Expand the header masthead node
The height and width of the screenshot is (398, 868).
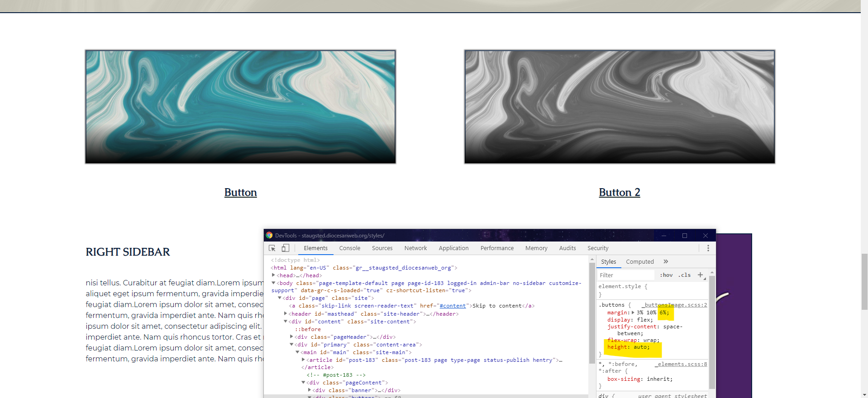pos(286,313)
